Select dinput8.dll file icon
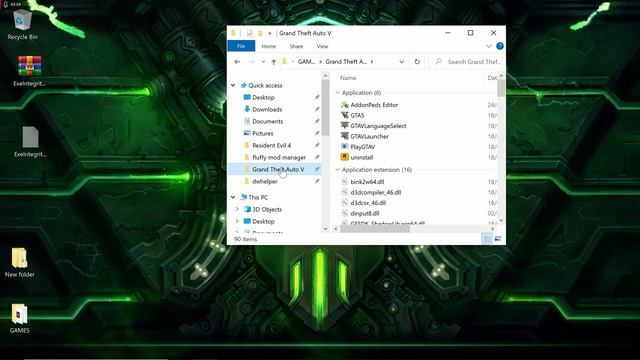 click(344, 213)
